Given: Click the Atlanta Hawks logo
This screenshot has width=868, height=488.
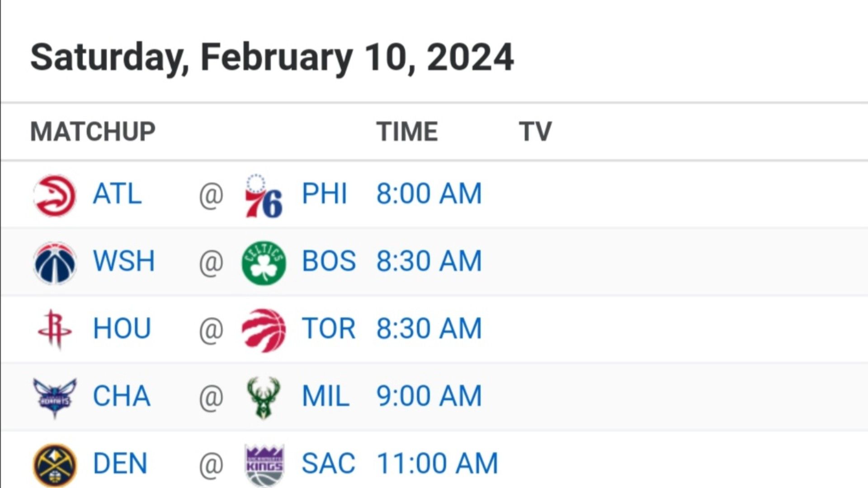Looking at the screenshot, I should 55,195.
